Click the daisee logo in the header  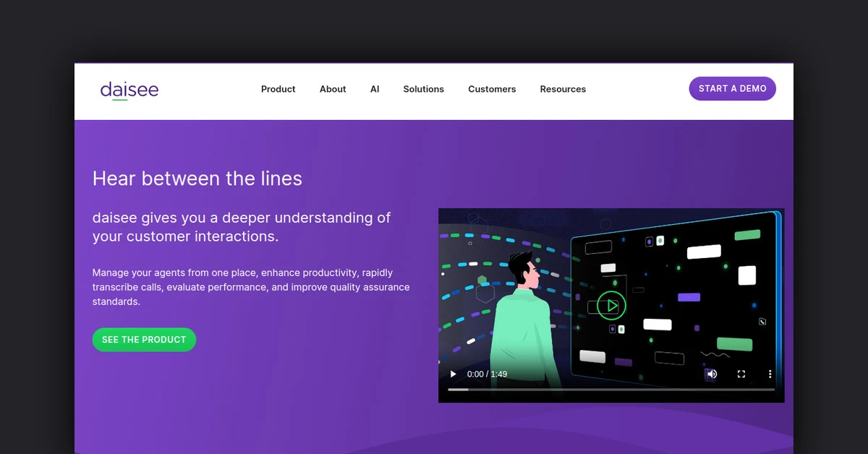pyautogui.click(x=129, y=90)
